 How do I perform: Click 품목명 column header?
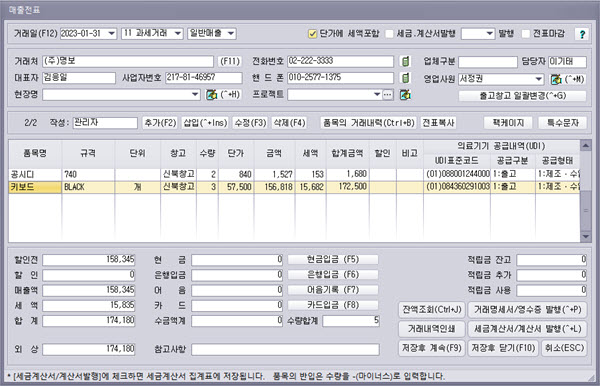[35, 153]
